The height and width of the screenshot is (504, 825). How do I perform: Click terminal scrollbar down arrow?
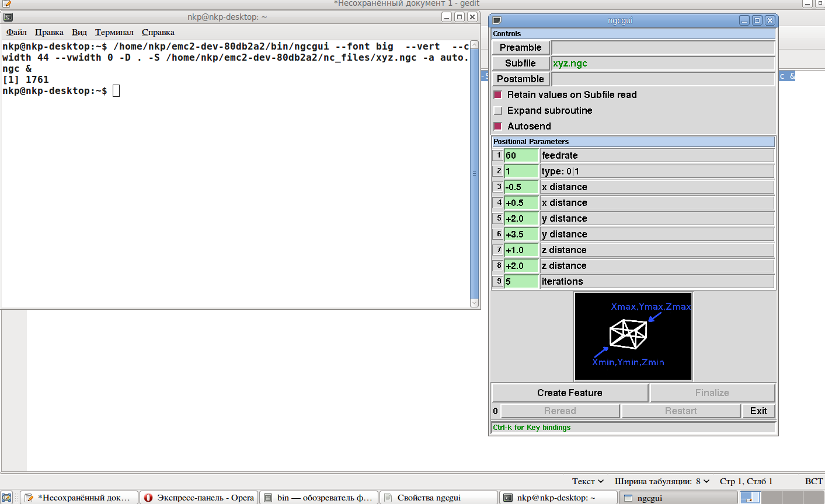(474, 303)
